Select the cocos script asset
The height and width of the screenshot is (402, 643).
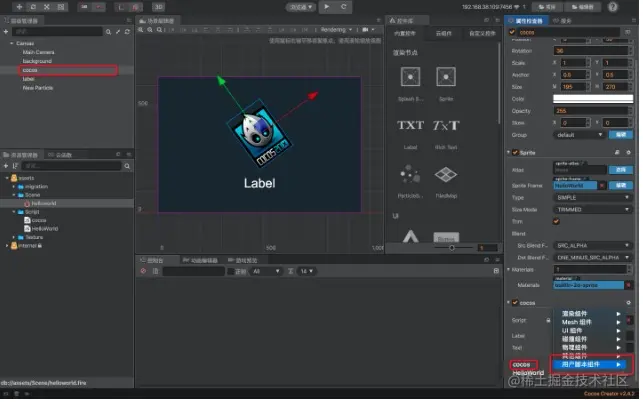[x=39, y=220]
